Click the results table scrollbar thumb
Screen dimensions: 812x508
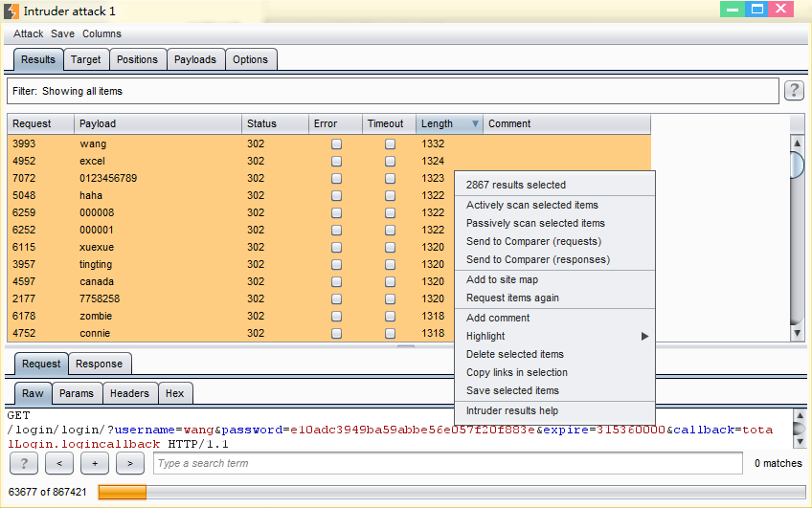(797, 165)
